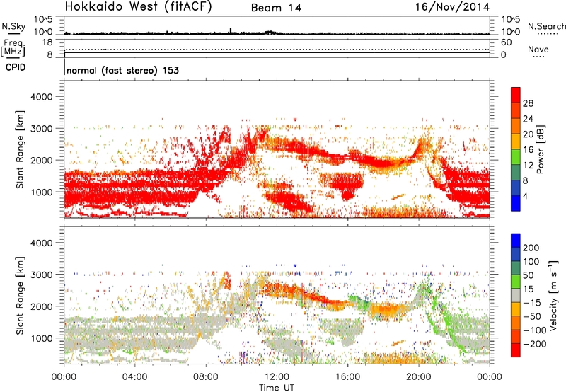The height and width of the screenshot is (392, 566).
Task: Click the blue top segment of Velocity colorbar
Action: point(516,241)
